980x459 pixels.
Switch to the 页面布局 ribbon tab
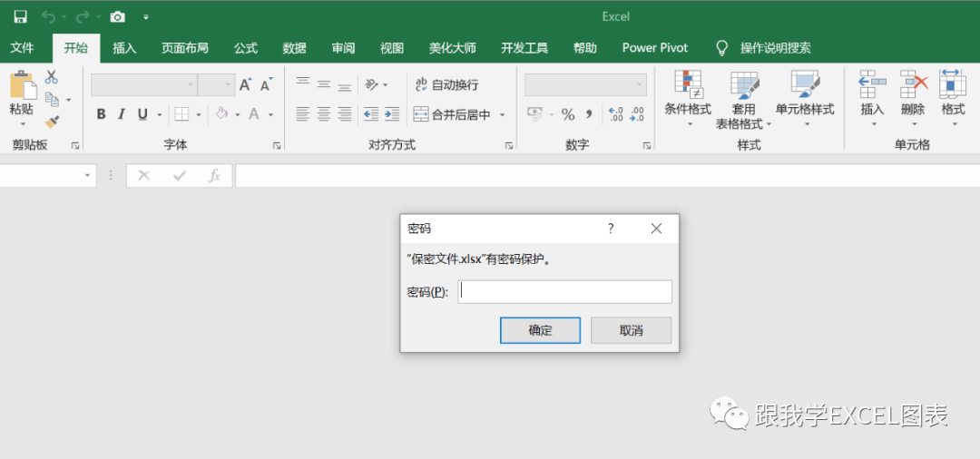tap(185, 48)
